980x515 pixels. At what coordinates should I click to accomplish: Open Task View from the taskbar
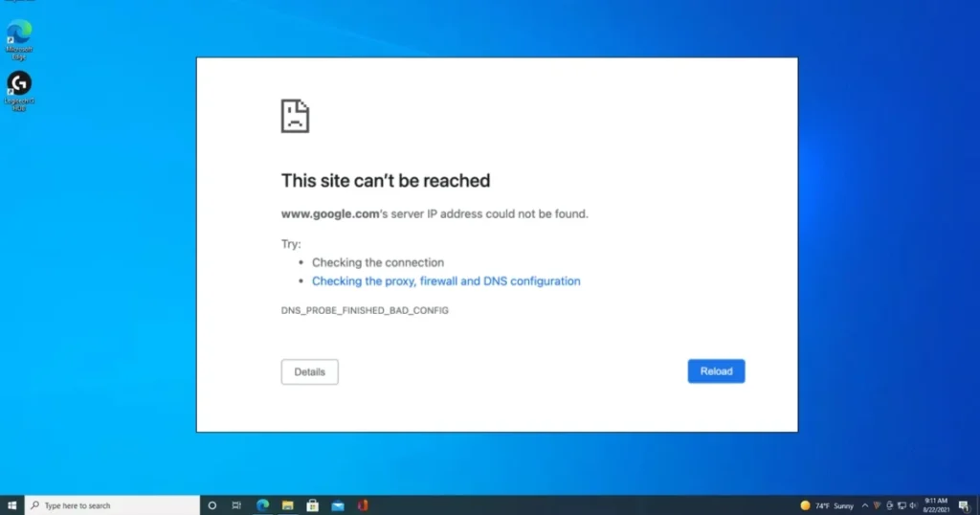[x=236, y=505]
